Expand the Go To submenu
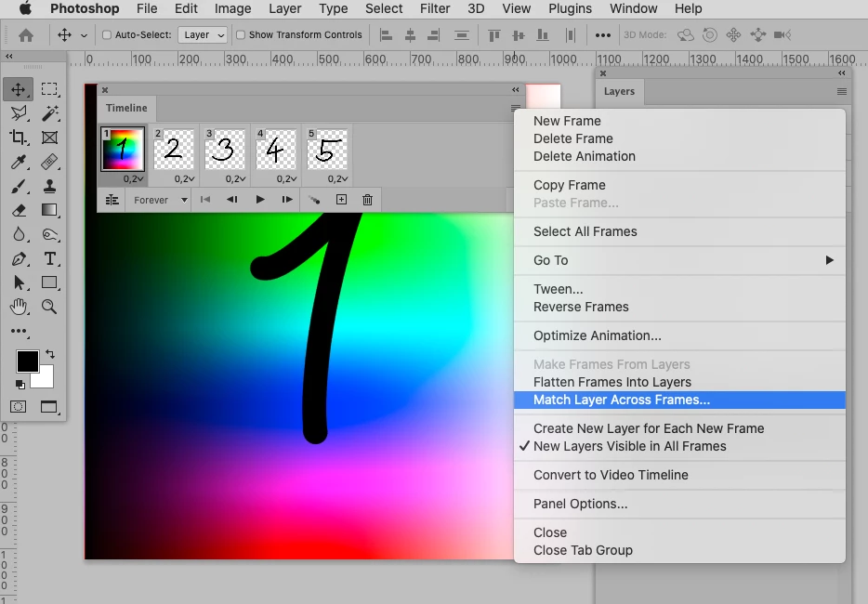Viewport: 868px width, 604px height. 679,260
